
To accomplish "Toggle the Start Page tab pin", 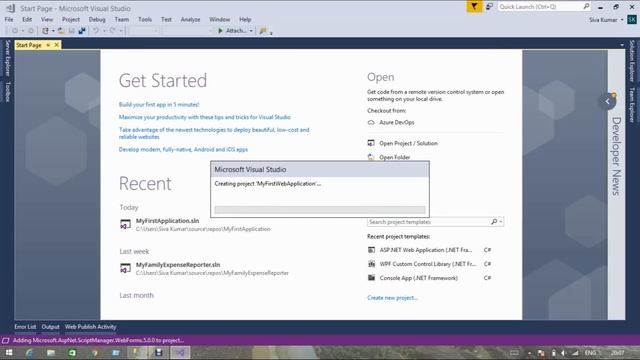I will [x=48, y=45].
